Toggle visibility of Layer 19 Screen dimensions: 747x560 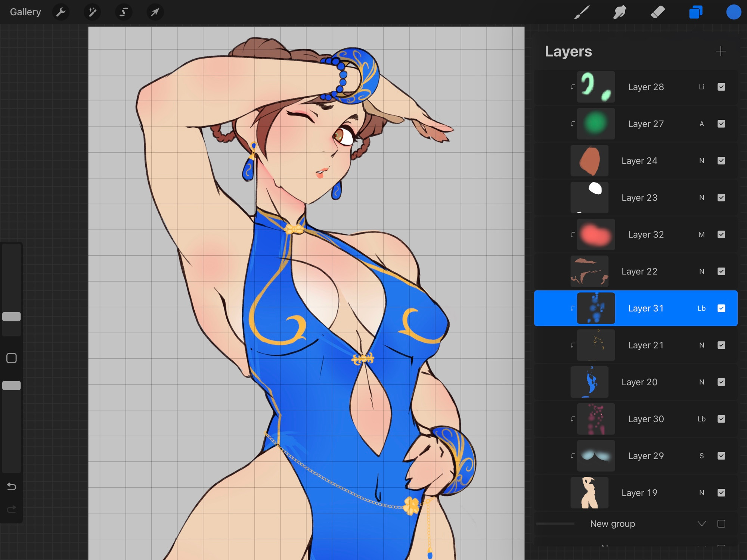tap(721, 493)
